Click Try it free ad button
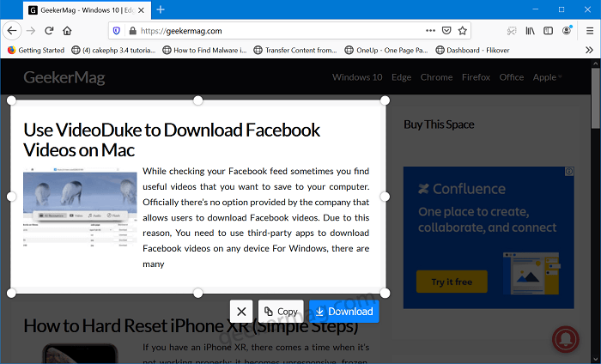 [452, 282]
